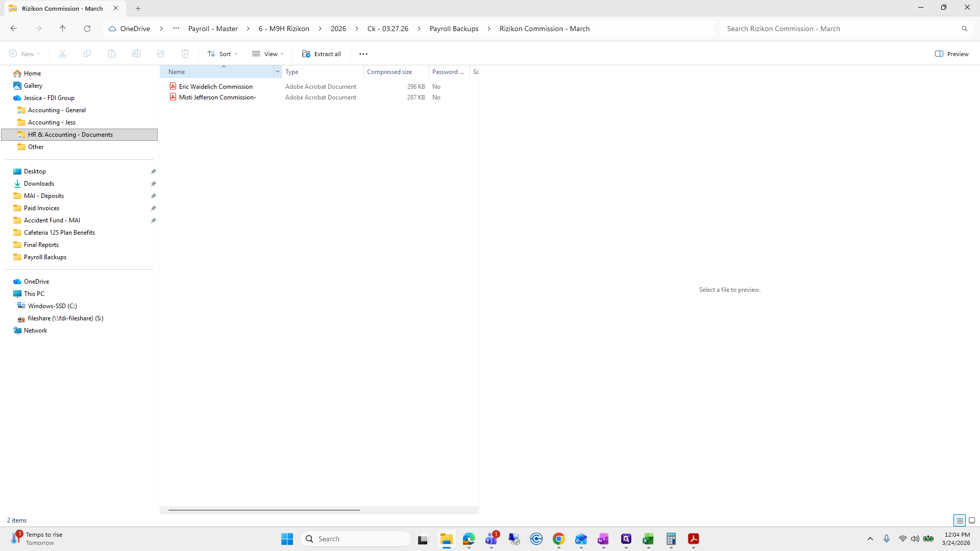Switch to the Rizikon Commission - March tab

(x=61, y=8)
